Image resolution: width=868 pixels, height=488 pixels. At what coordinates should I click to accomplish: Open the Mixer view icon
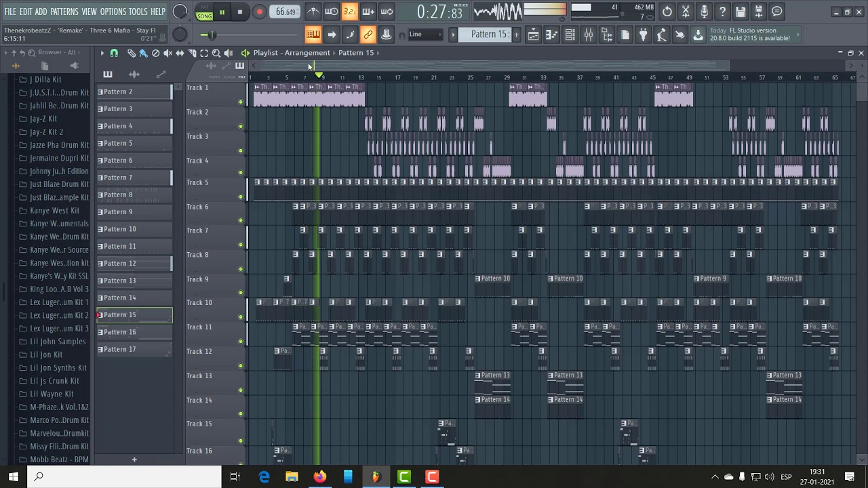588,35
